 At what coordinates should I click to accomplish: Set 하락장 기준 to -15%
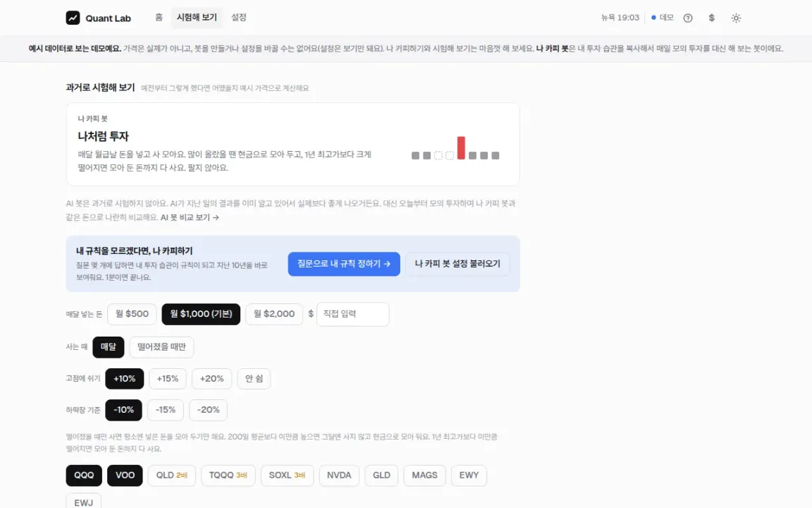(166, 410)
